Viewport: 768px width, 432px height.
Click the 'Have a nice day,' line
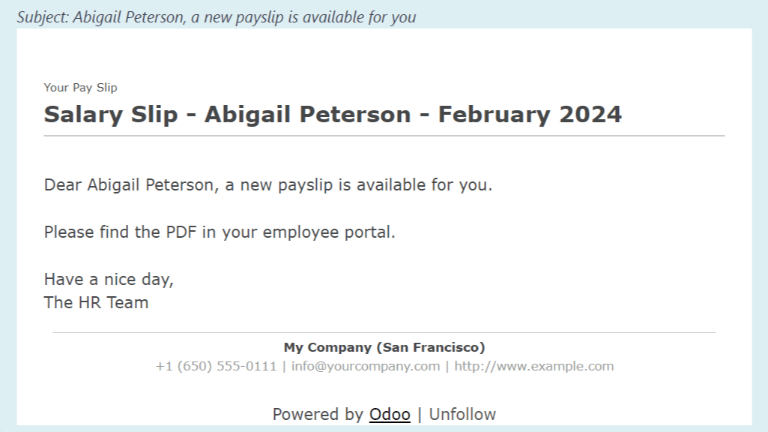[108, 280]
